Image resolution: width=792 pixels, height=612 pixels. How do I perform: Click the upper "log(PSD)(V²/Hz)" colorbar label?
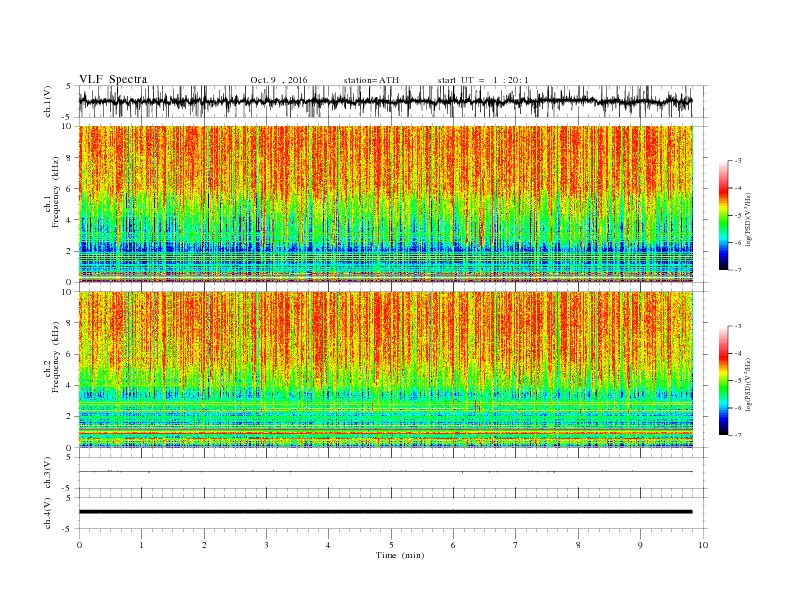[749, 218]
